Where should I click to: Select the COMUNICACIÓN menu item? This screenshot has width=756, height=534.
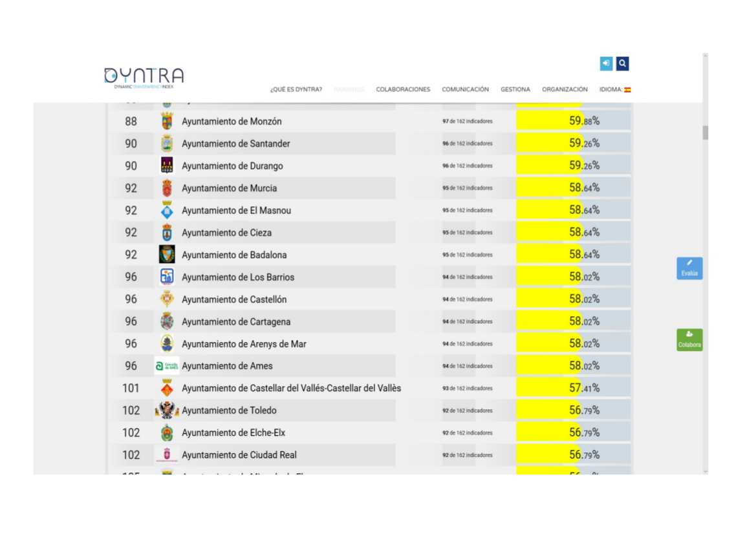pyautogui.click(x=465, y=90)
